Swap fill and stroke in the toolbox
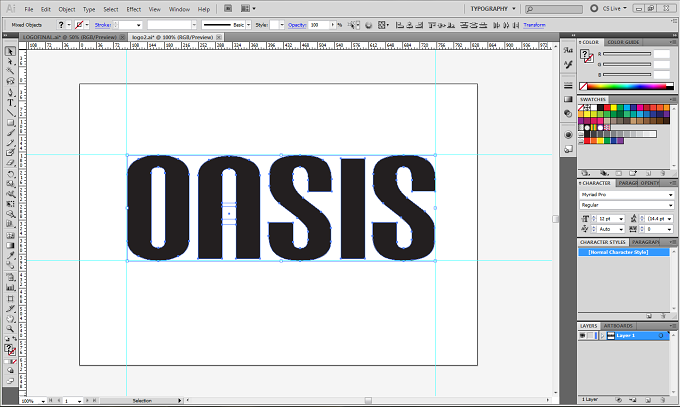This screenshot has width=680, height=407. coord(14,339)
